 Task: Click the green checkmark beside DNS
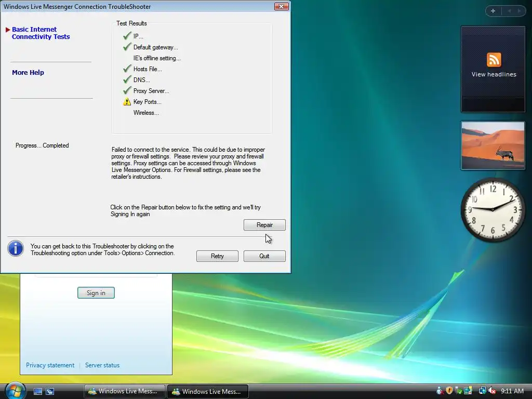click(x=127, y=79)
